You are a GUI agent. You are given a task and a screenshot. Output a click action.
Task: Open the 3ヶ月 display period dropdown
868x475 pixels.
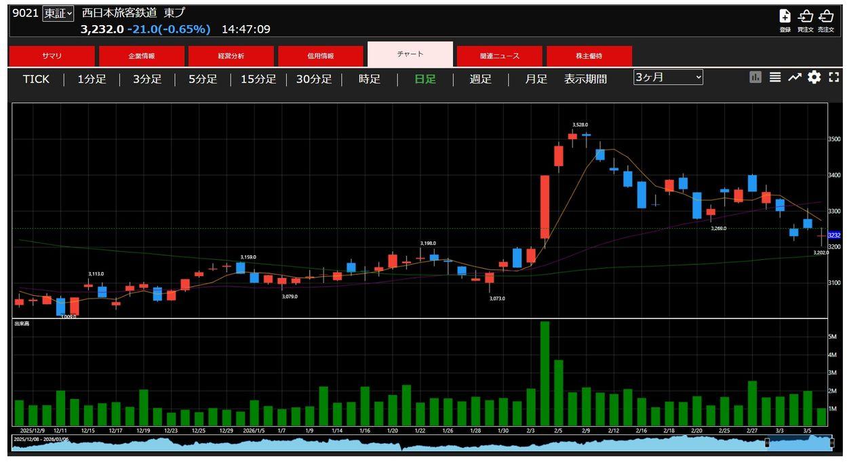(668, 77)
